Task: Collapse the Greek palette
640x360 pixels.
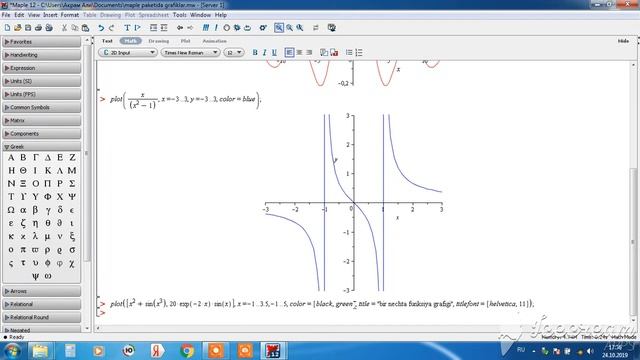Action: [42, 147]
